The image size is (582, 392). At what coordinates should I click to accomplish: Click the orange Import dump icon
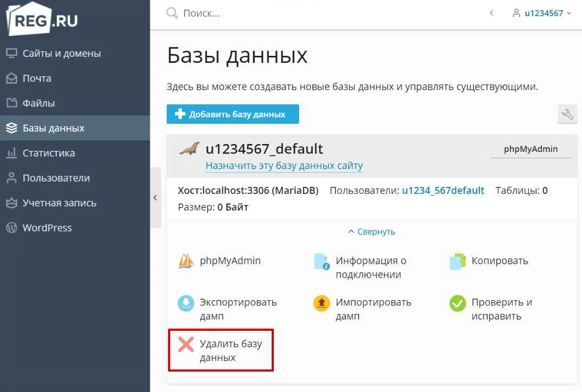click(321, 303)
